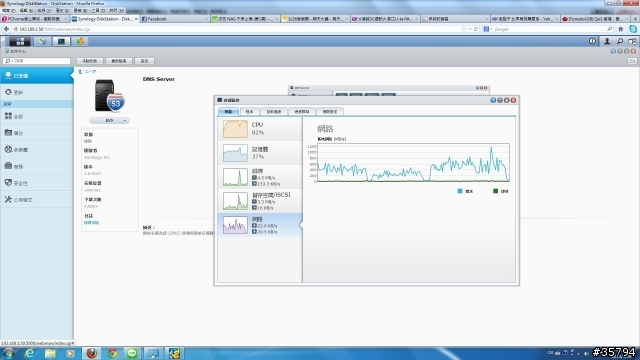Switch to the third tab in Resource Monitor
Screen dimensions: 640x360
pyautogui.click(x=274, y=111)
